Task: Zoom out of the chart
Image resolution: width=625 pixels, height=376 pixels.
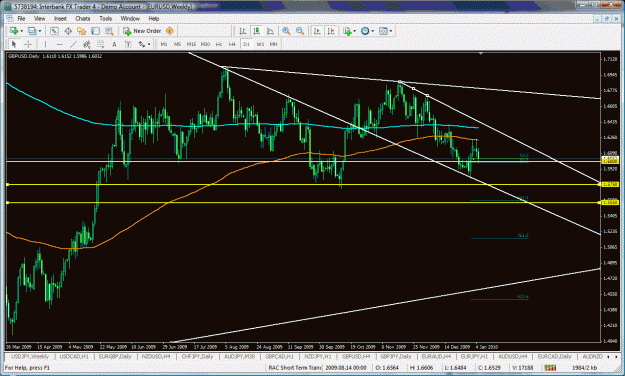Action: click(x=300, y=31)
